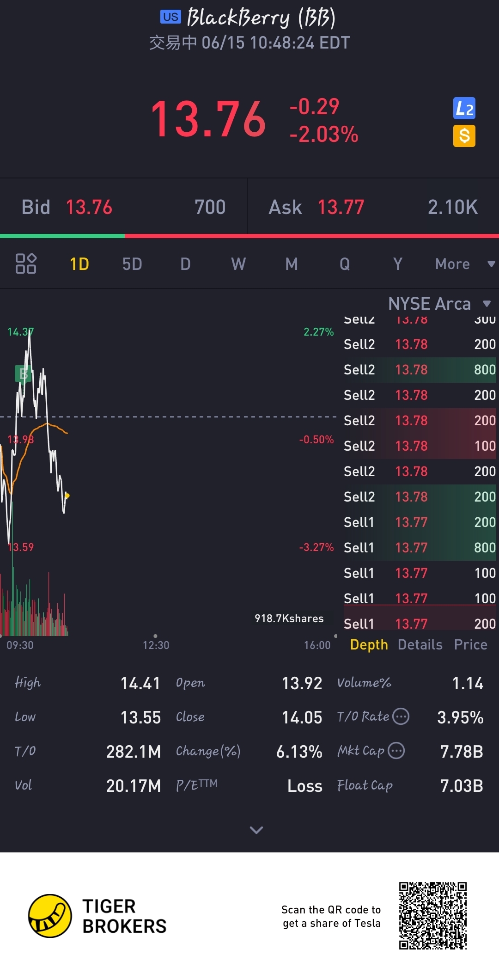Switch to yearly Y chart

tap(397, 264)
